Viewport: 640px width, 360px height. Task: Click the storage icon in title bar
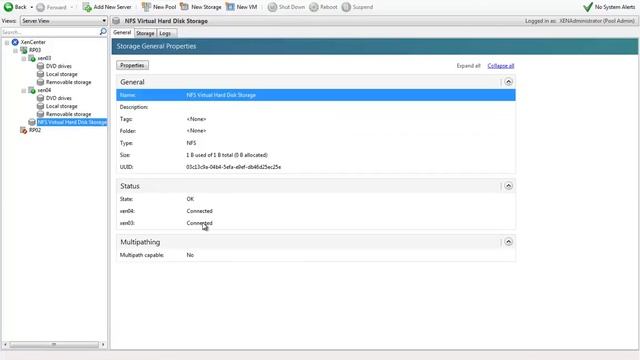[x=116, y=21]
